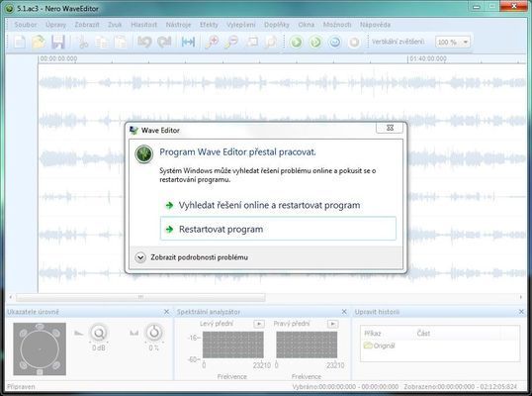Open the Okna menu
Image resolution: width=532 pixels, height=396 pixels.
pyautogui.click(x=307, y=25)
